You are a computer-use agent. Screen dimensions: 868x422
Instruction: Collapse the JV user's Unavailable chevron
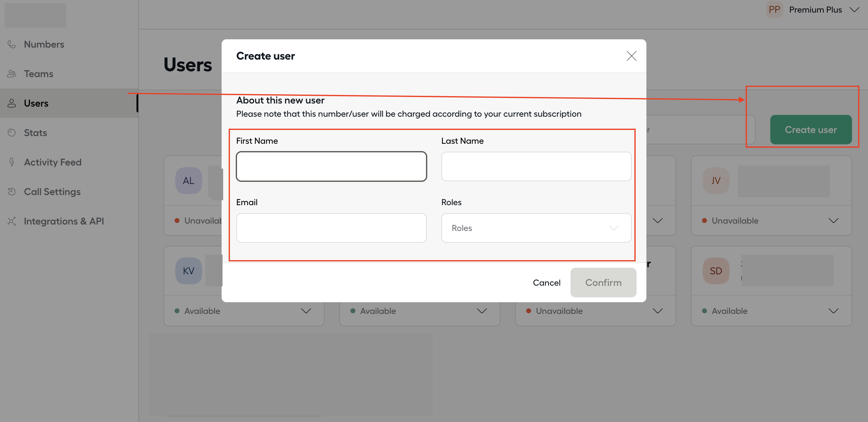pyautogui.click(x=834, y=221)
